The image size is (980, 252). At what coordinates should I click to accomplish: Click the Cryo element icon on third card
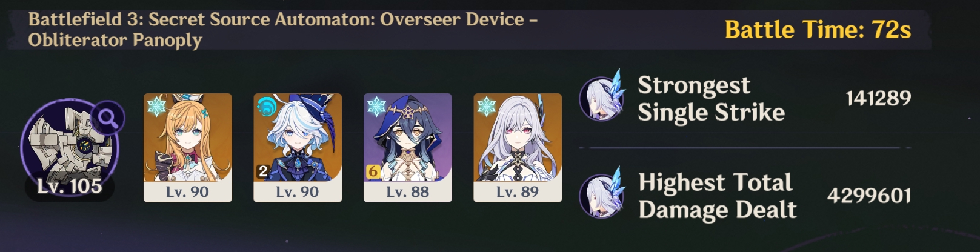click(376, 107)
